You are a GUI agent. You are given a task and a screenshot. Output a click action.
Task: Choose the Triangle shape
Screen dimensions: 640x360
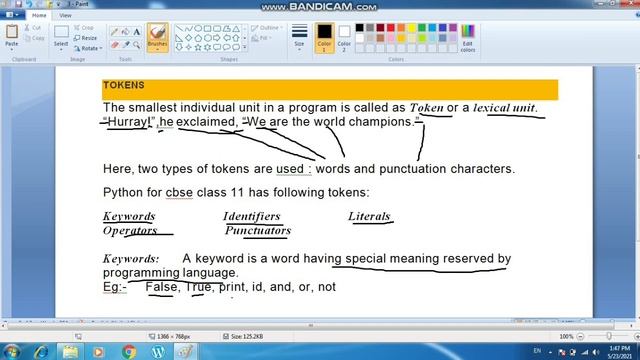click(236, 29)
